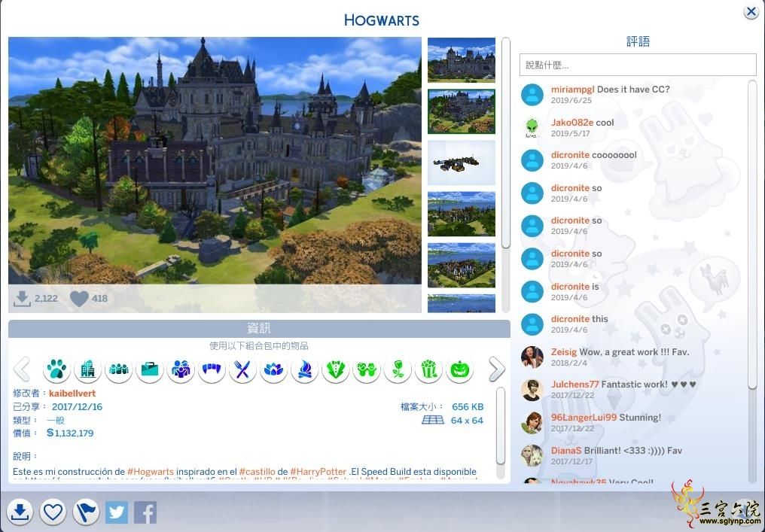
Task: Click the shared date '2017/12/16'
Action: (77, 406)
